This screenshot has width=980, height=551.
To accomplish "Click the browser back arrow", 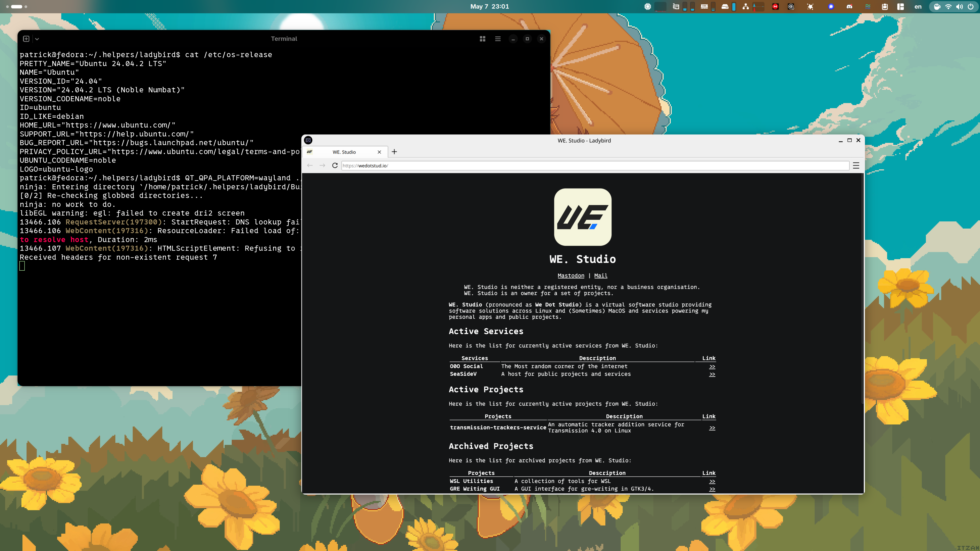I will (310, 165).
